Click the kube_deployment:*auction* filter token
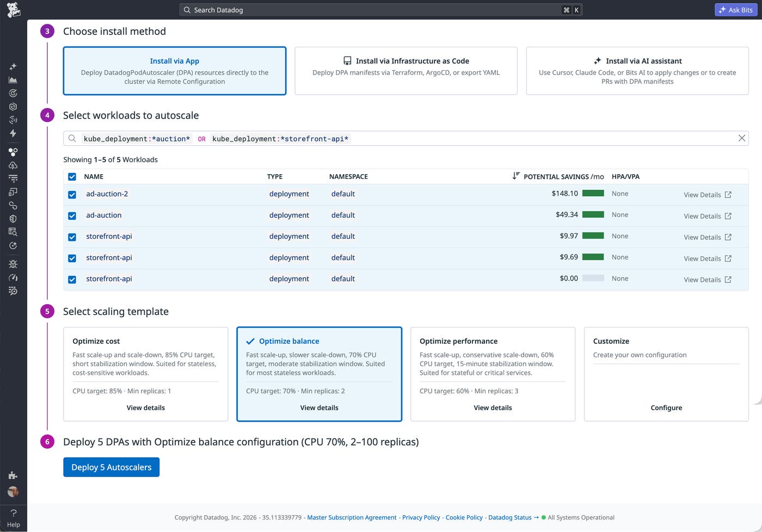The image size is (762, 532). [137, 139]
